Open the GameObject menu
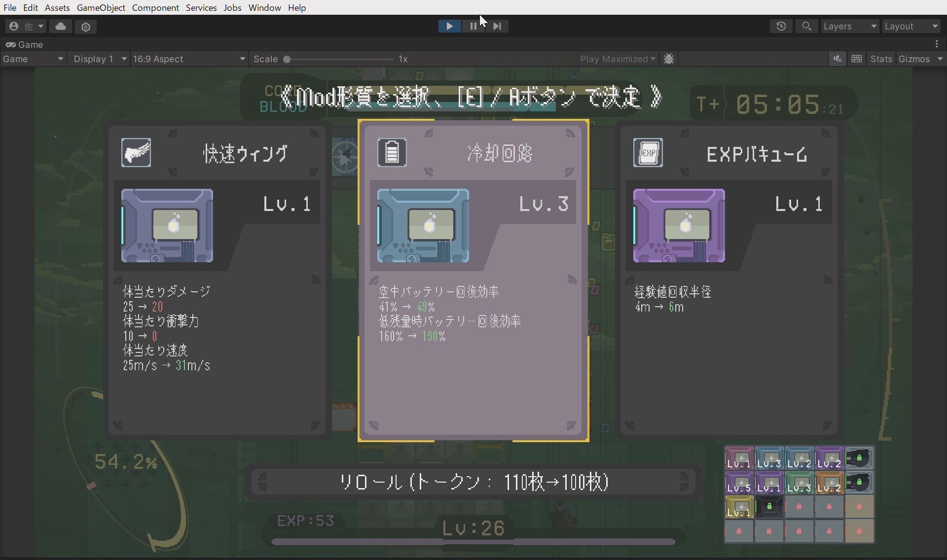 coord(101,7)
